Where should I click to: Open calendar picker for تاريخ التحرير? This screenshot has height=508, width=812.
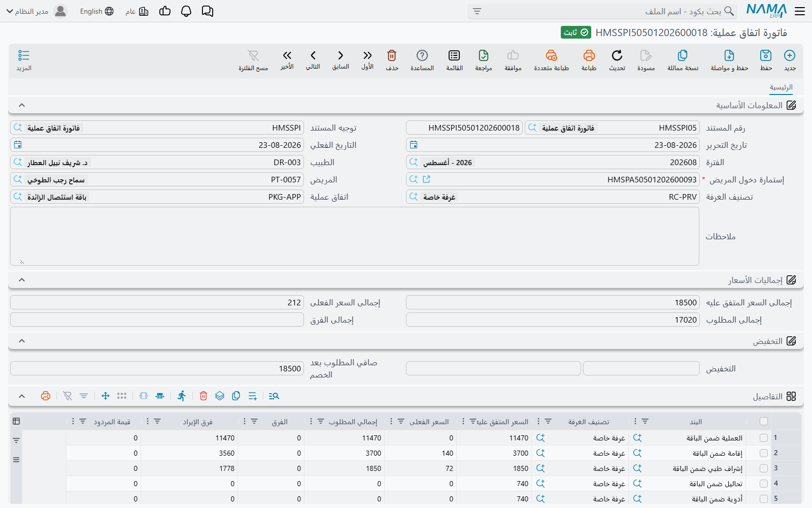click(x=414, y=145)
